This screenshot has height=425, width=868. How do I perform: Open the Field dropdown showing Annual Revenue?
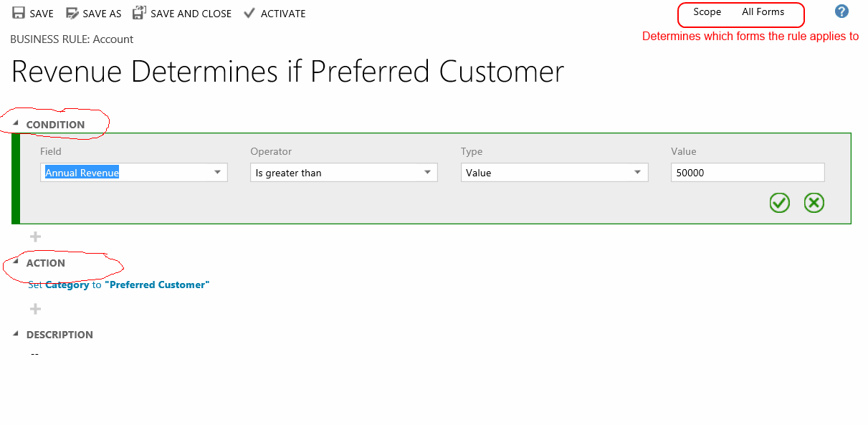217,172
